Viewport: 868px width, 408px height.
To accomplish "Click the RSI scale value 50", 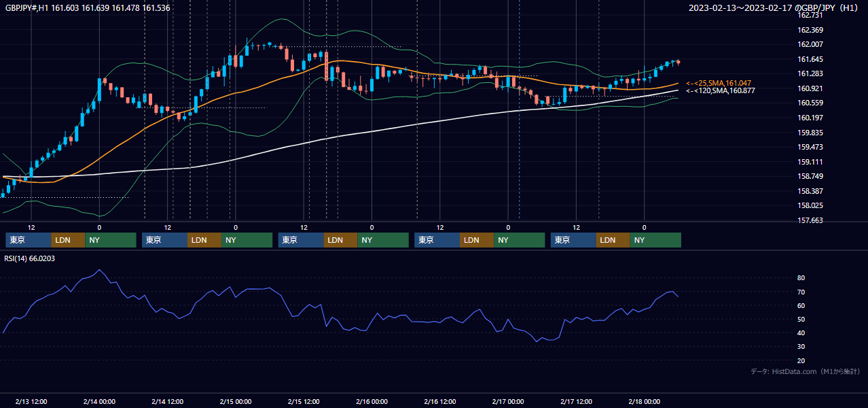I will point(801,319).
